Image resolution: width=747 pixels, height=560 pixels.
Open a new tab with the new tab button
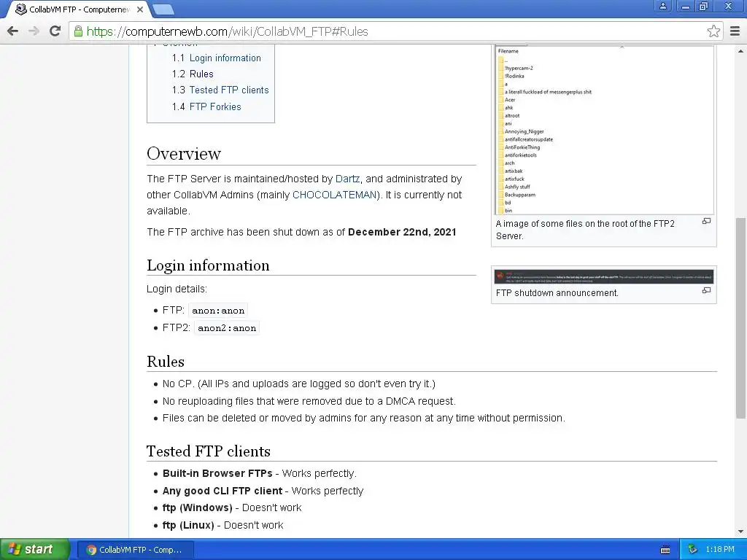point(163,9)
